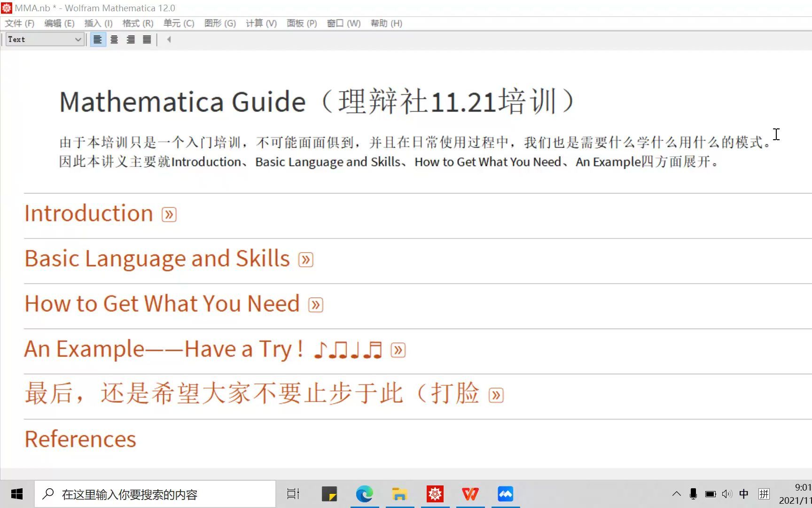The image size is (812, 508).
Task: Click the paragraph starting 由于本培训只是一个入门培训
Action: (x=415, y=152)
